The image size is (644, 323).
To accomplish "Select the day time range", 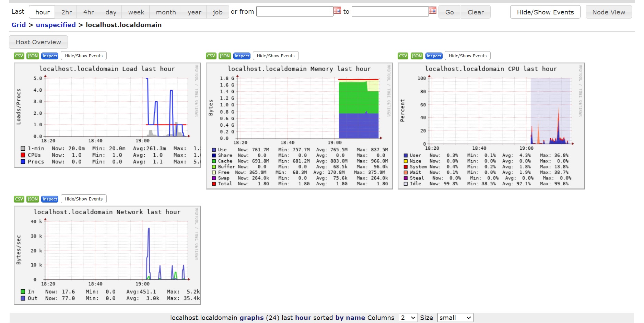I will pyautogui.click(x=110, y=12).
